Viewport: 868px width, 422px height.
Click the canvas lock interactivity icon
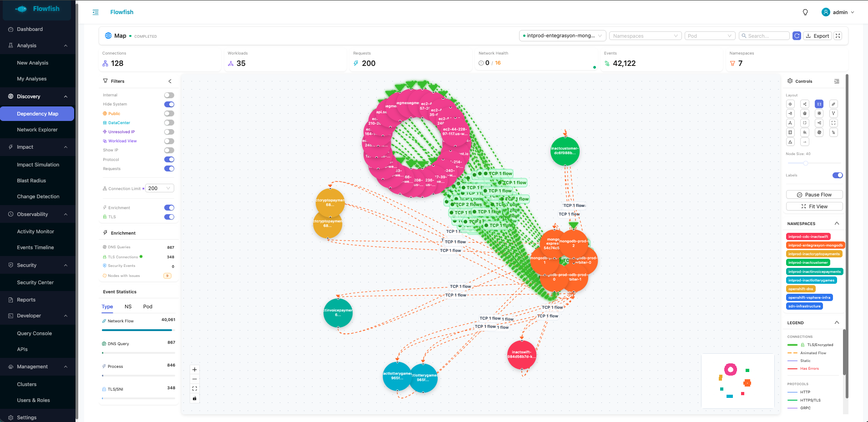click(195, 398)
